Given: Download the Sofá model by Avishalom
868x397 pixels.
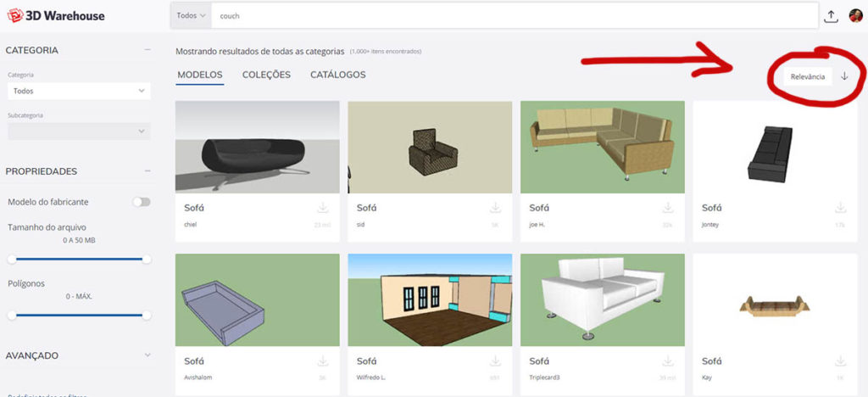Looking at the screenshot, I should click(323, 361).
